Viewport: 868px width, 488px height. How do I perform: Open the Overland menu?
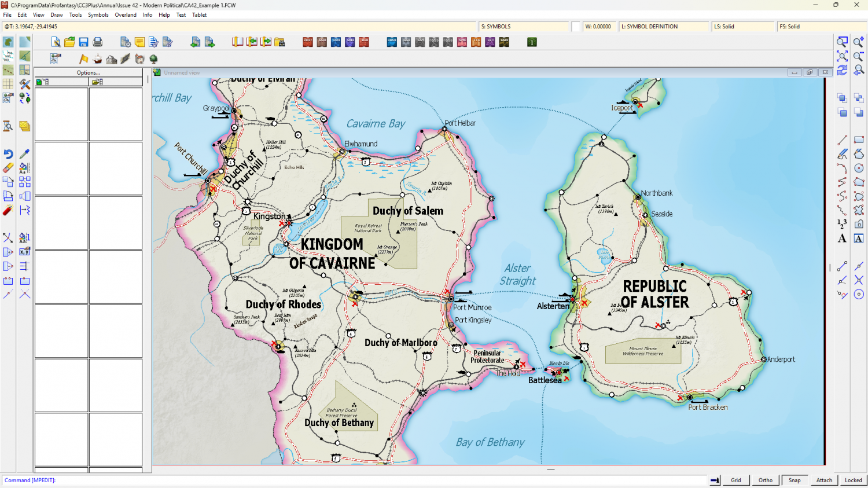click(126, 15)
